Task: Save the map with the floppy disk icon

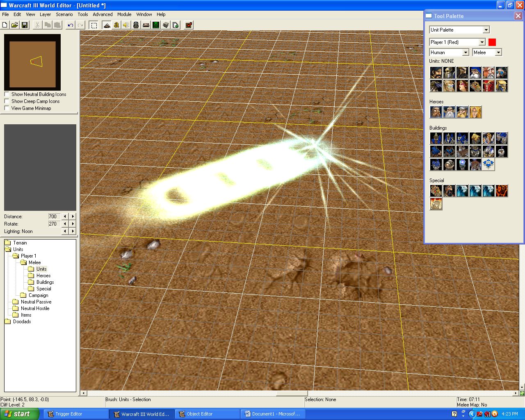Action: pyautogui.click(x=25, y=25)
